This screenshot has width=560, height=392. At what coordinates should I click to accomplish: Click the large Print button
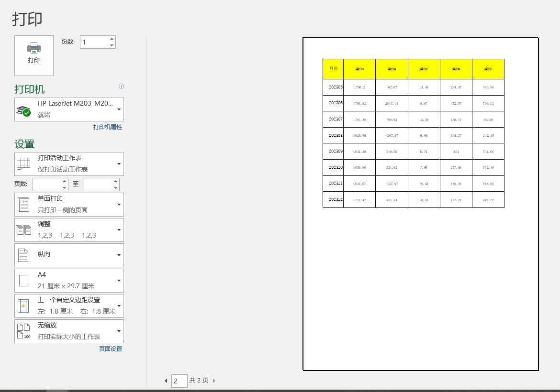coord(34,55)
